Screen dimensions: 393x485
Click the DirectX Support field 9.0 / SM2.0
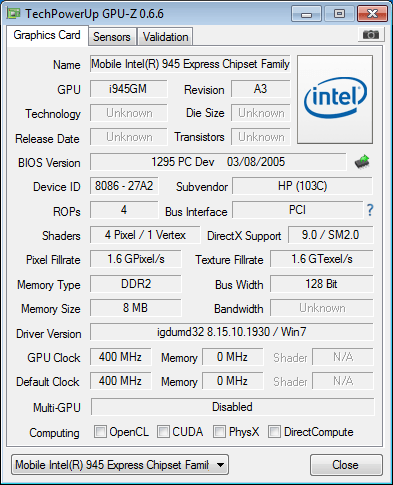331,235
